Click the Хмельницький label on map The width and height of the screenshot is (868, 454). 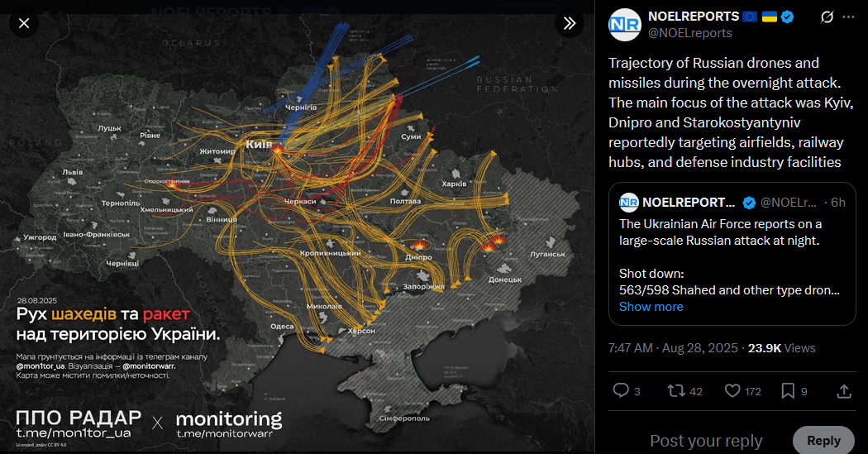tap(167, 210)
